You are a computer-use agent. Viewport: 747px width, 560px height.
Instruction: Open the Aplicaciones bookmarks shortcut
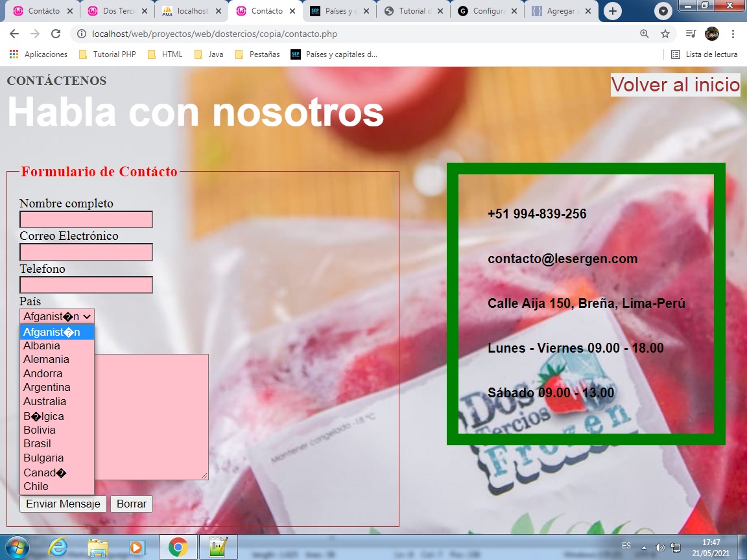[x=39, y=54]
